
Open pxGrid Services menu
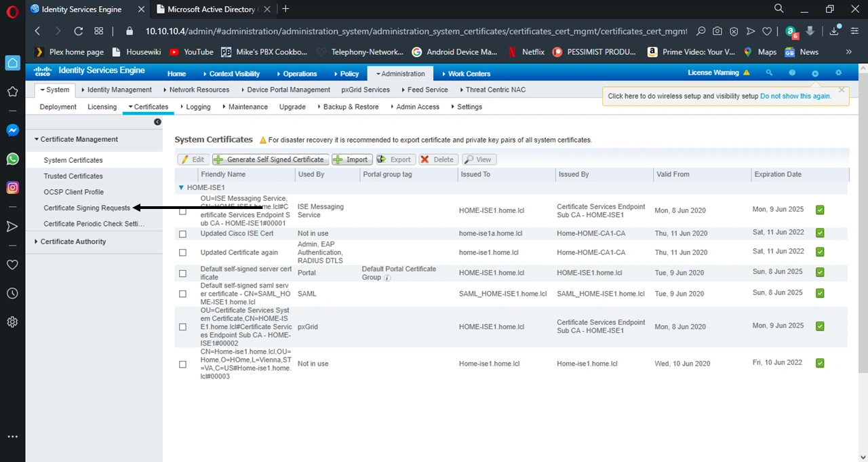pyautogui.click(x=366, y=90)
